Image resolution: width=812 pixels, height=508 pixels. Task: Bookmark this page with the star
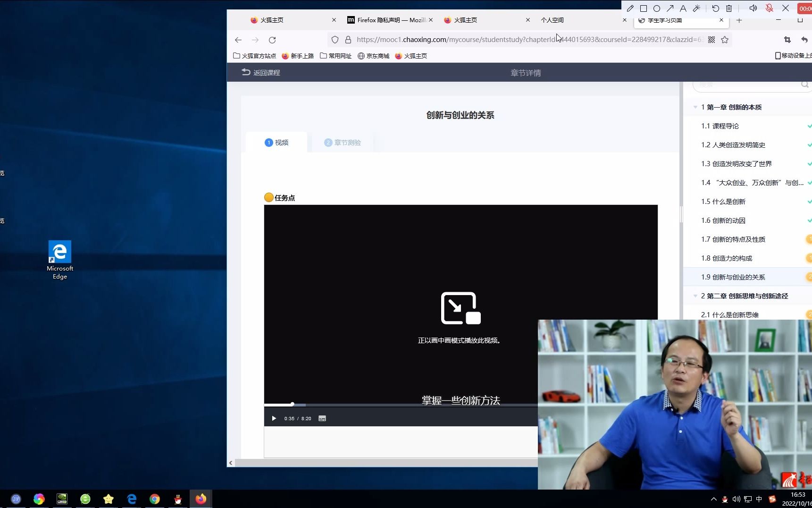[725, 40]
